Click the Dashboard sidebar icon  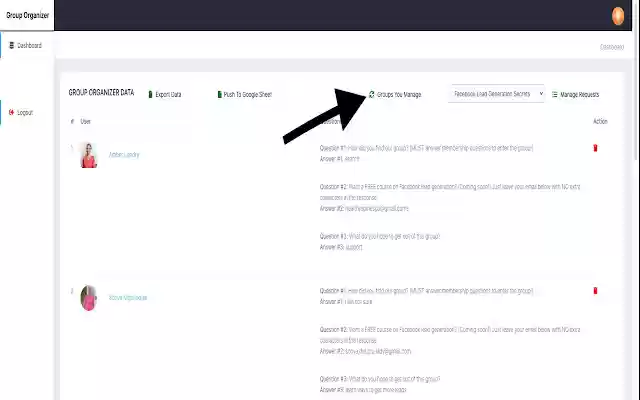tap(11, 45)
